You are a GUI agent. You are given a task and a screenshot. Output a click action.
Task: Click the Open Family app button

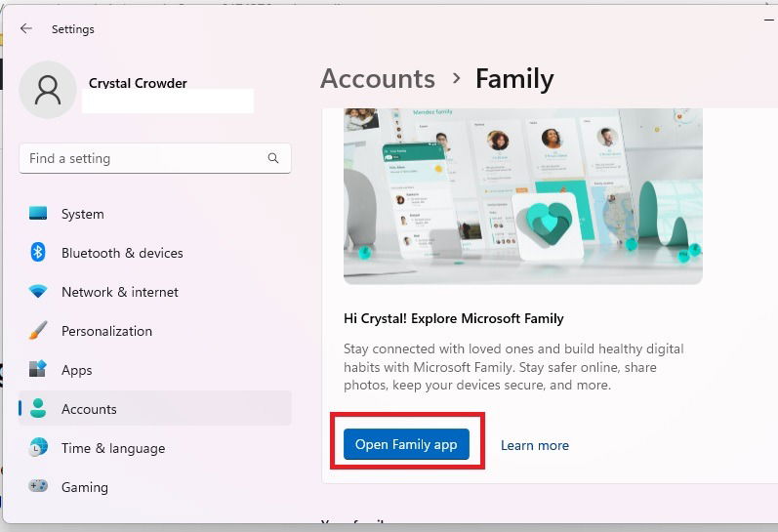point(406,444)
